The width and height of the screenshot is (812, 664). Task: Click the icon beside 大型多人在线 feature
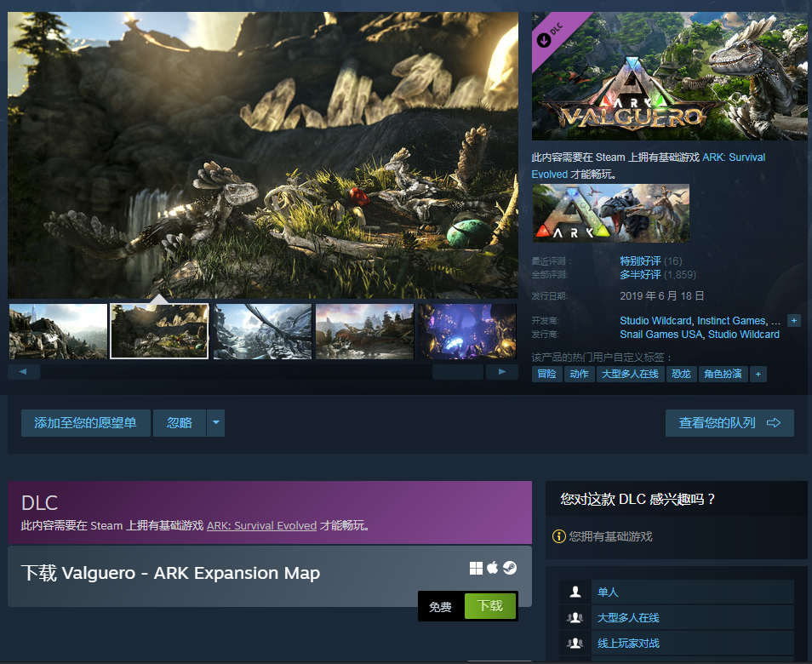point(575,617)
